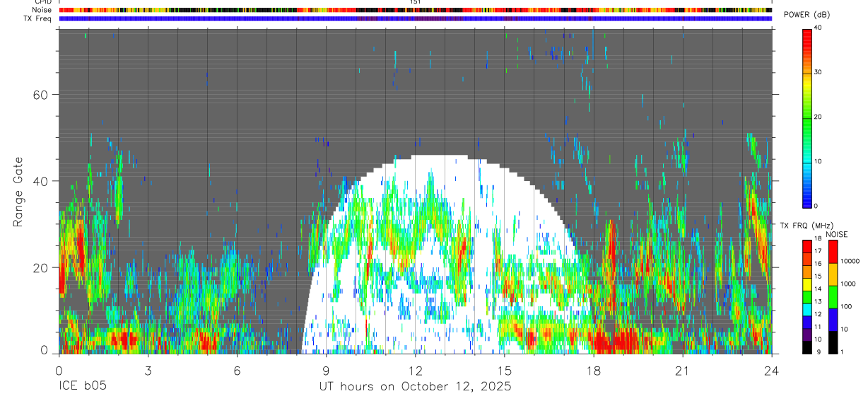The width and height of the screenshot is (868, 401).
Task: Pick the top red swatch in TX FRQ legend
Action: coord(807,247)
